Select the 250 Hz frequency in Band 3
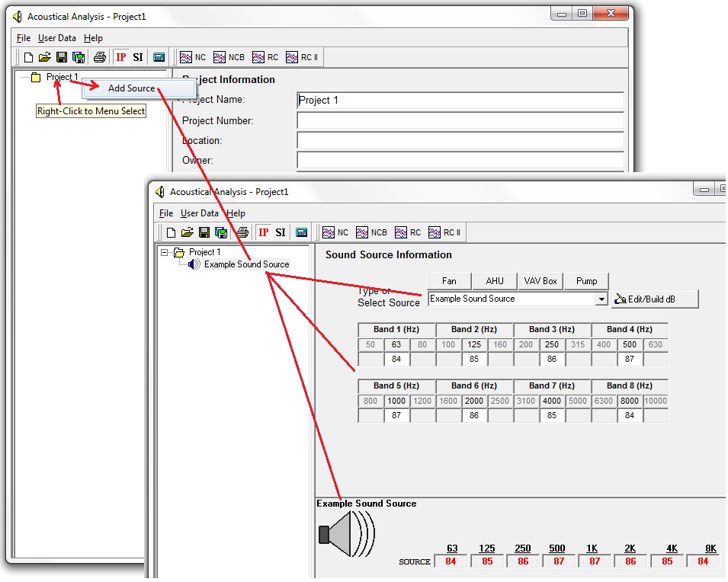Screen dimensions: 728x582 coord(552,345)
